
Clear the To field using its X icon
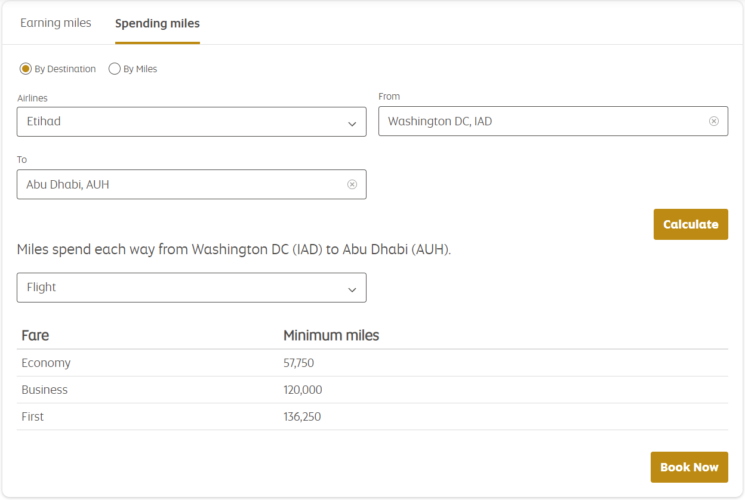pos(352,184)
